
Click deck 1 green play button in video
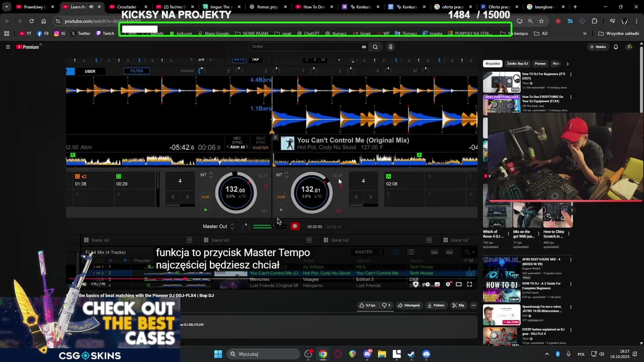(x=205, y=210)
